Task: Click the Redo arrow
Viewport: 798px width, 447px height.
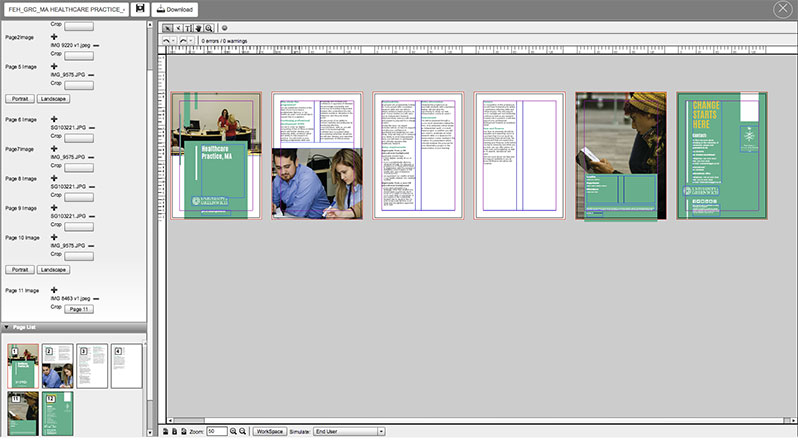Action: pos(183,41)
